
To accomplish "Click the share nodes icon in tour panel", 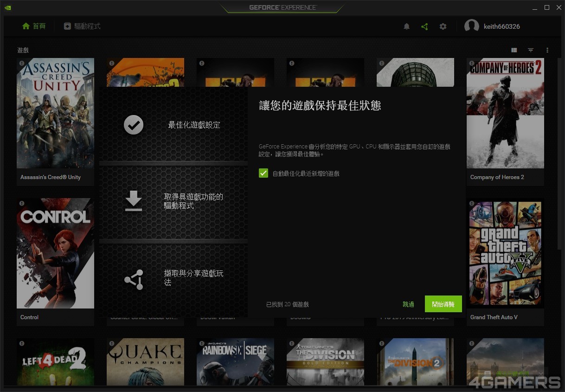I will pos(134,280).
